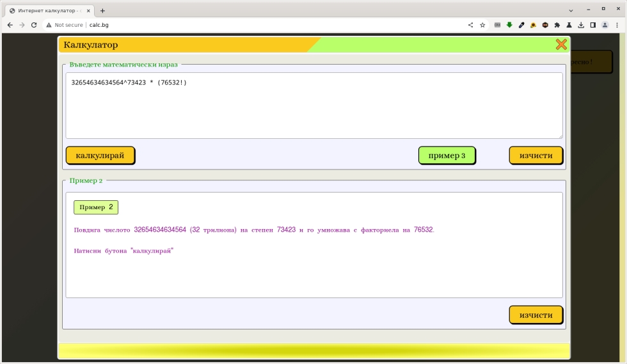The width and height of the screenshot is (627, 364).
Task: Click the lower изчисти button under results
Action: click(536, 315)
